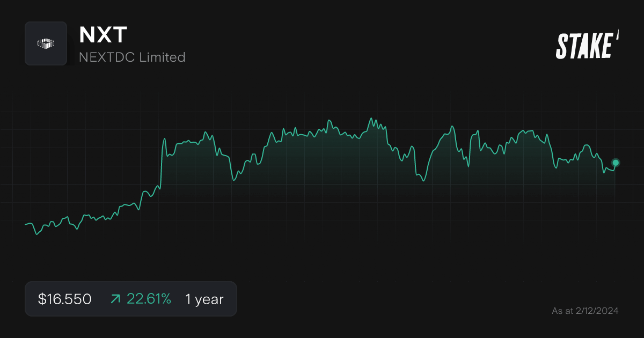Expand the price summary panel
The width and height of the screenshot is (644, 338).
[x=131, y=299]
